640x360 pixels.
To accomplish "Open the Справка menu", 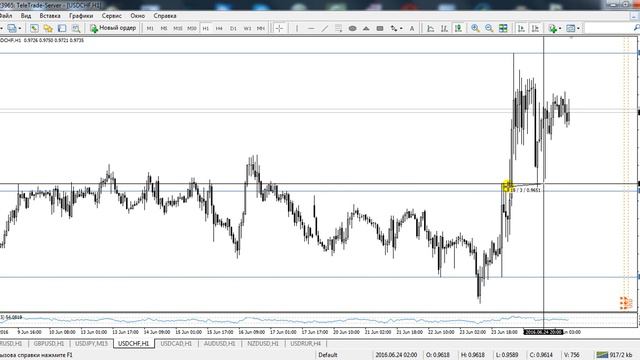I will 165,16.
